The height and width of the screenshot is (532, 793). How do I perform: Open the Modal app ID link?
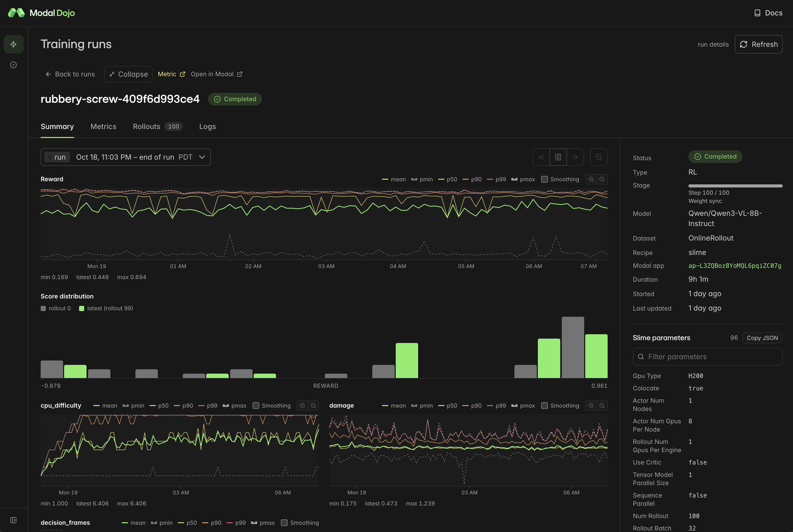coord(735,266)
